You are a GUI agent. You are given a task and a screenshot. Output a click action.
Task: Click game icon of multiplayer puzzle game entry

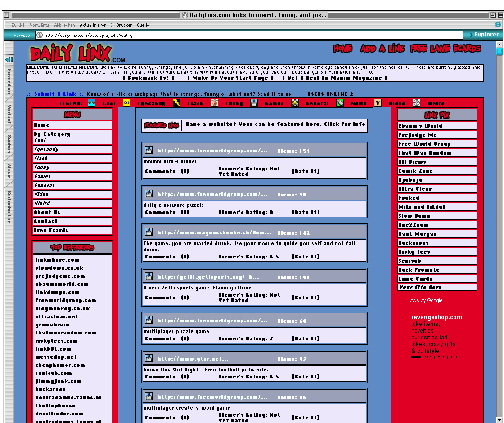coord(148,320)
